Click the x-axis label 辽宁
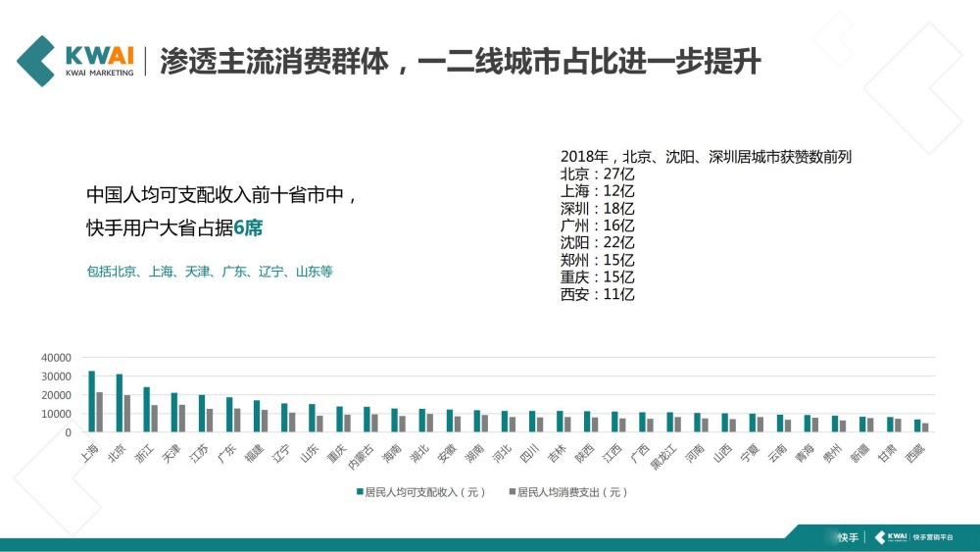The height and width of the screenshot is (552, 980). [282, 453]
